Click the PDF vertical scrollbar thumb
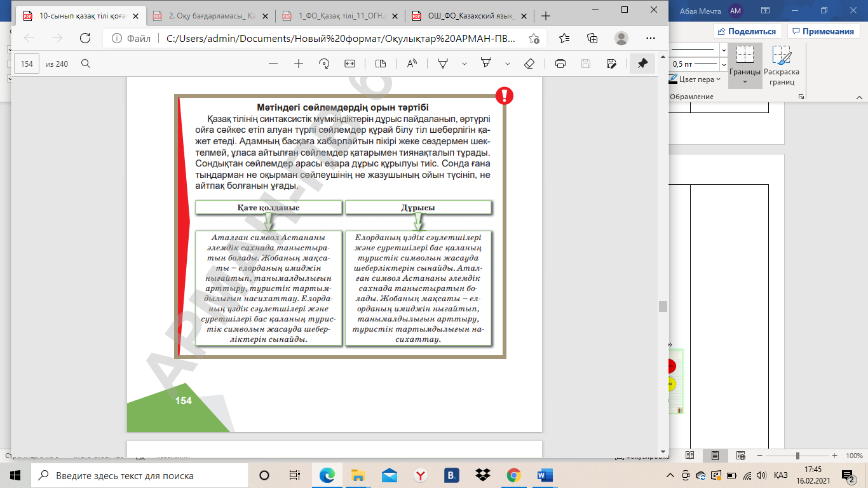 663,306
